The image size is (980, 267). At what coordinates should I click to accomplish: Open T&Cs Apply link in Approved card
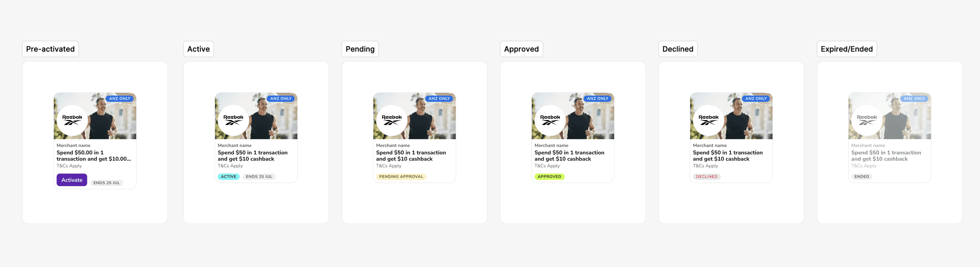click(x=547, y=166)
